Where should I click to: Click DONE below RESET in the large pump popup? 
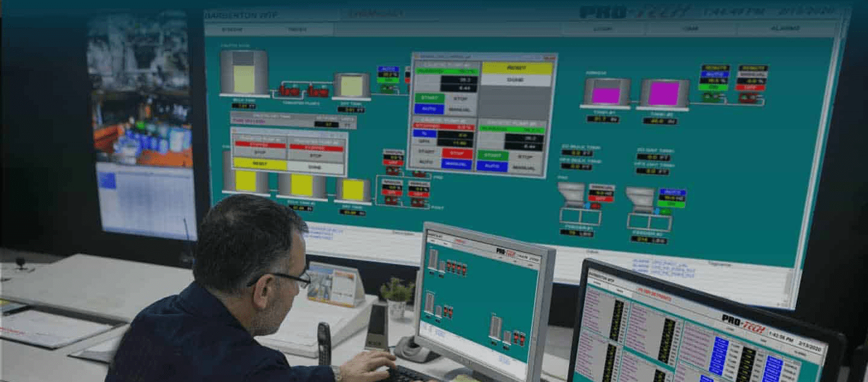coord(516,80)
